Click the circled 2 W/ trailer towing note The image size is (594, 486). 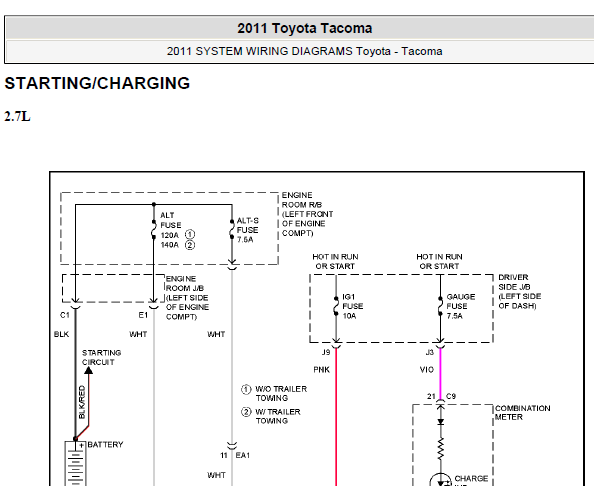coord(271,416)
